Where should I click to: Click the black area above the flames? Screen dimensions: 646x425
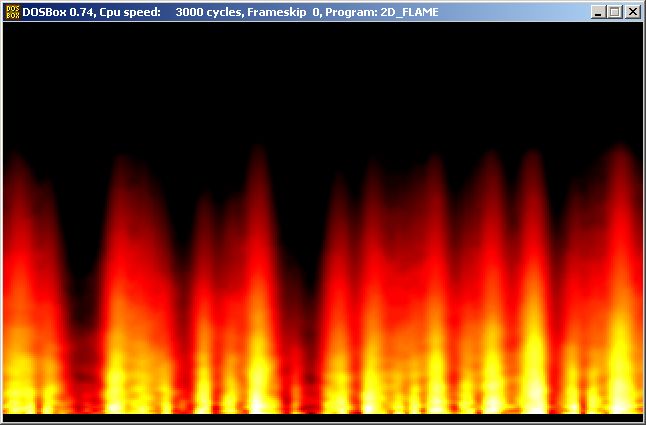point(322,80)
